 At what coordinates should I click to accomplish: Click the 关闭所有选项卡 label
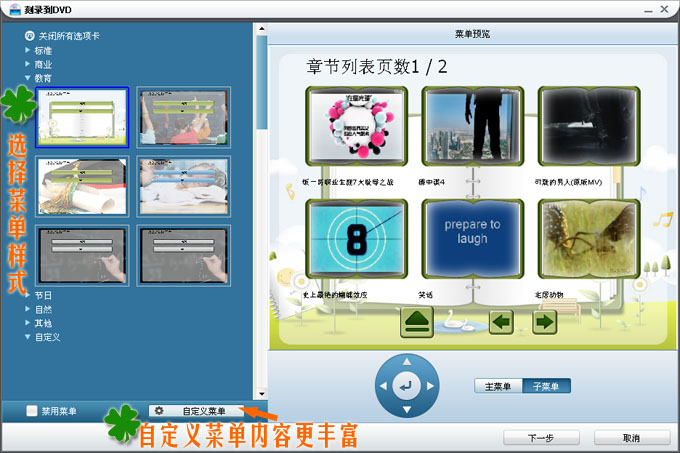(x=69, y=36)
